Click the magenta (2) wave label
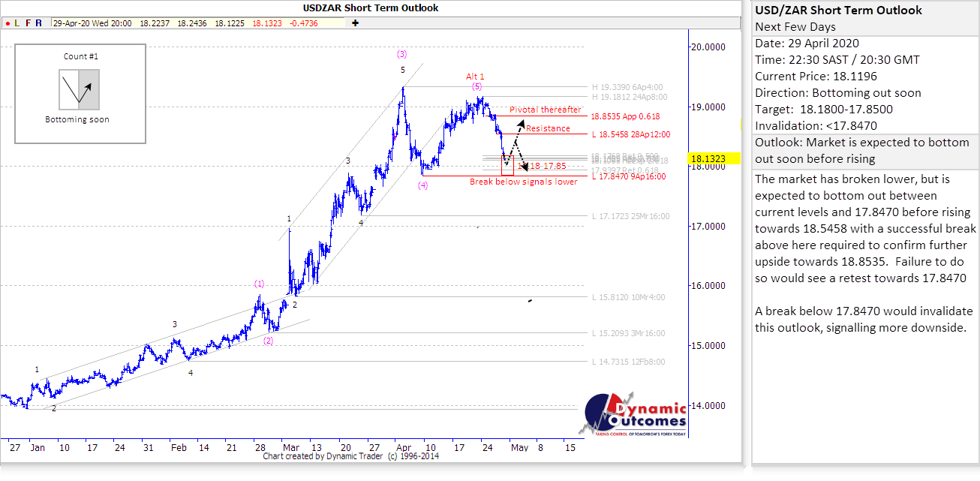 268,340
